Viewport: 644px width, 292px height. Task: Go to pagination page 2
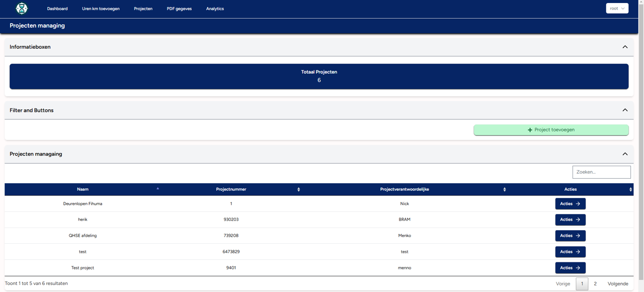[x=595, y=284]
